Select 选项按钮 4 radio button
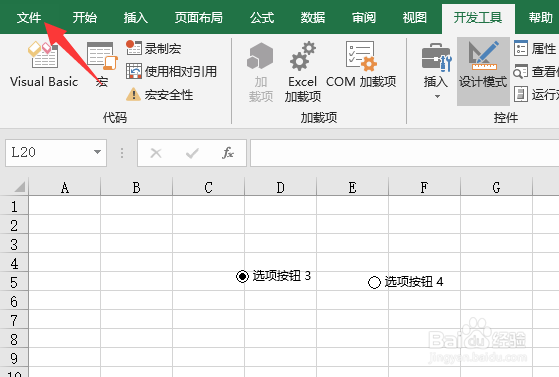559x377 pixels. click(374, 282)
